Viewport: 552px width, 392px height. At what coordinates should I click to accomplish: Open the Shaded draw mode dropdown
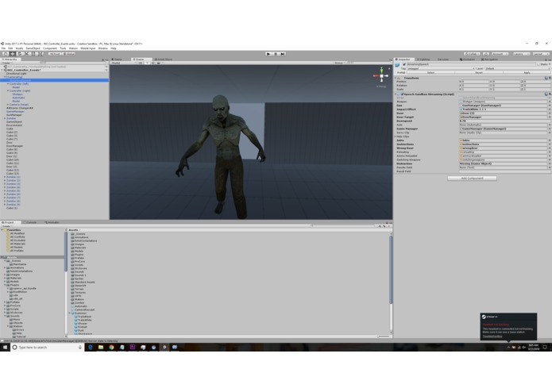pyautogui.click(x=122, y=63)
